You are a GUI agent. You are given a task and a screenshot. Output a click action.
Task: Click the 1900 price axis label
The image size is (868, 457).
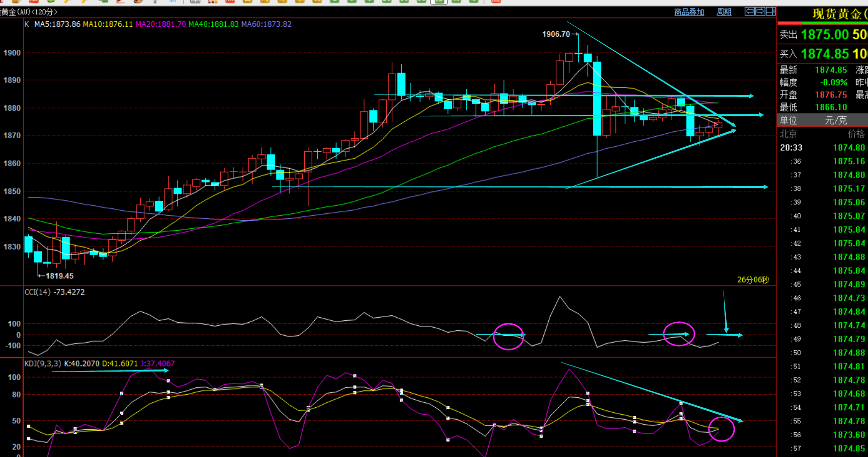12,53
